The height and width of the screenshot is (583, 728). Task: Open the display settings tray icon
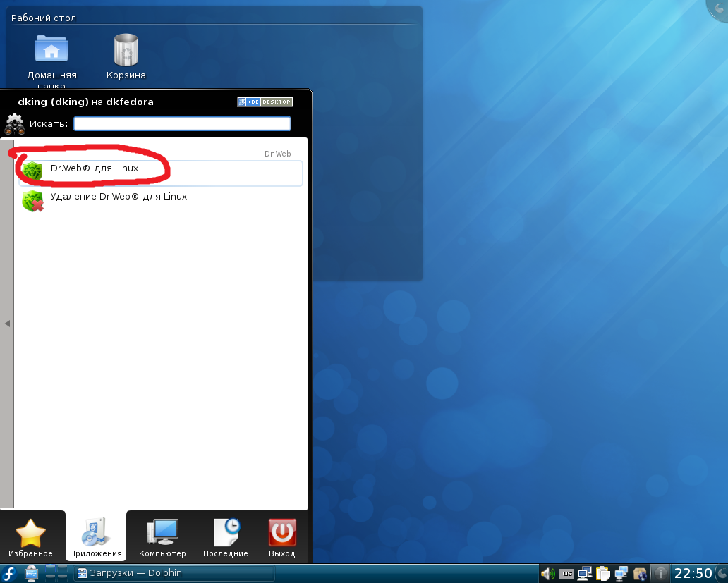[585, 574]
